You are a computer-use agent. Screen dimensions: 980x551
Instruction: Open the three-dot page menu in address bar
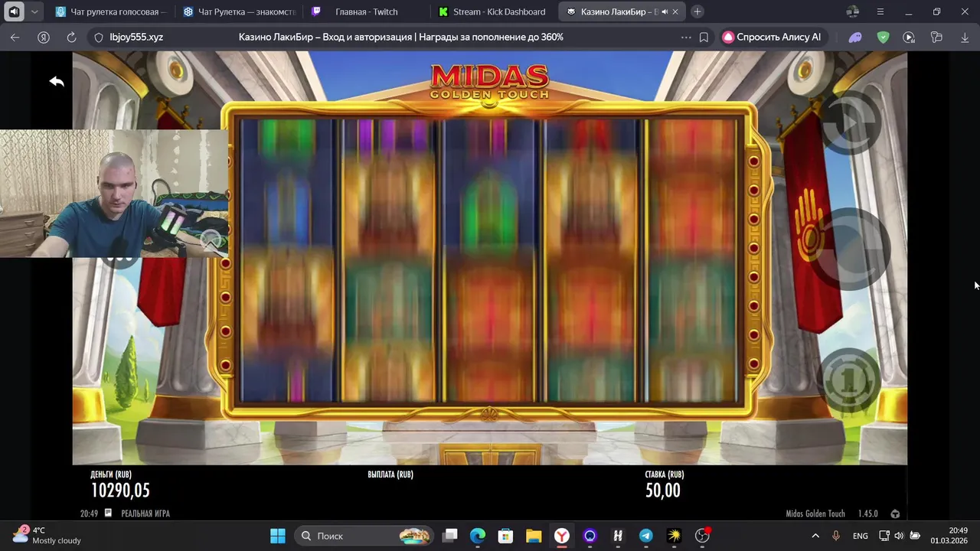coord(685,37)
